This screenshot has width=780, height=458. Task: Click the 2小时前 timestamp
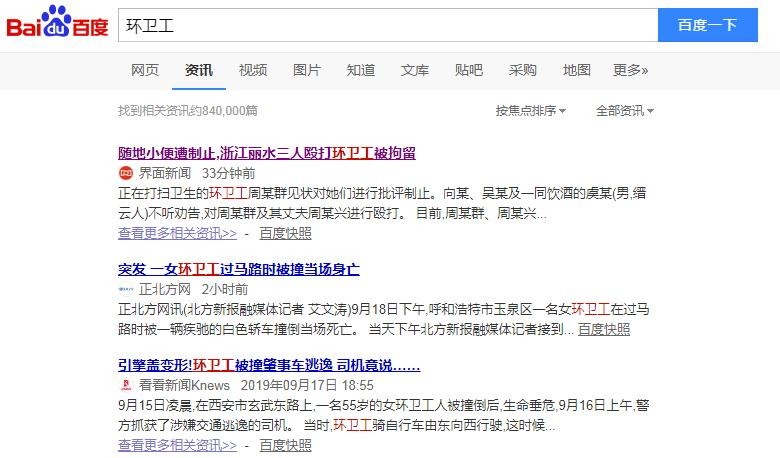click(x=225, y=289)
